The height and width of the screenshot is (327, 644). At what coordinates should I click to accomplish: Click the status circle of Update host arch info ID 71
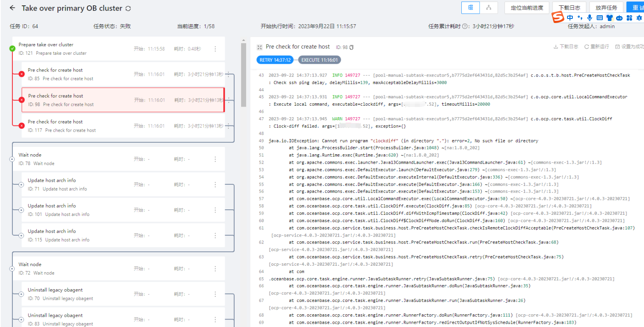tap(21, 185)
